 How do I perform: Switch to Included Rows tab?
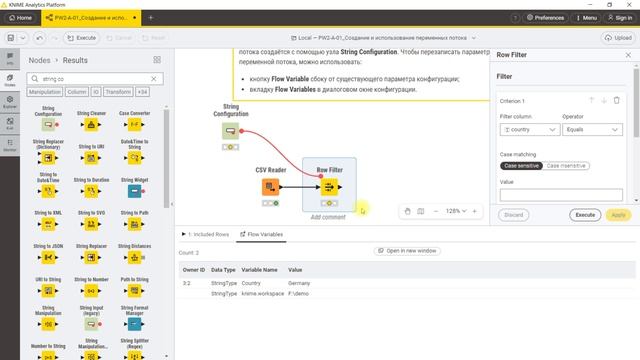[205, 234]
